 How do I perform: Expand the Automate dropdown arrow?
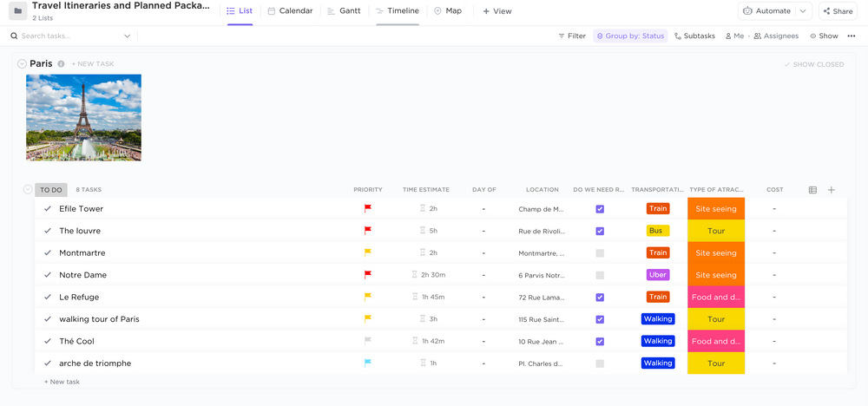click(x=803, y=11)
